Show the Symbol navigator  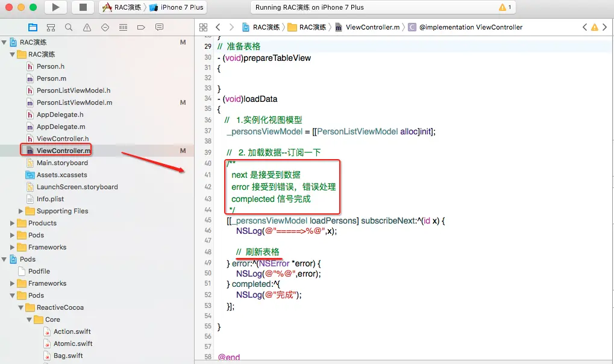[x=51, y=28]
